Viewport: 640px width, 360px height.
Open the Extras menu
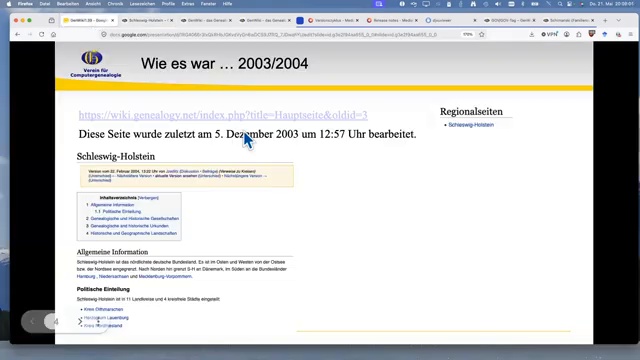click(x=188, y=4)
